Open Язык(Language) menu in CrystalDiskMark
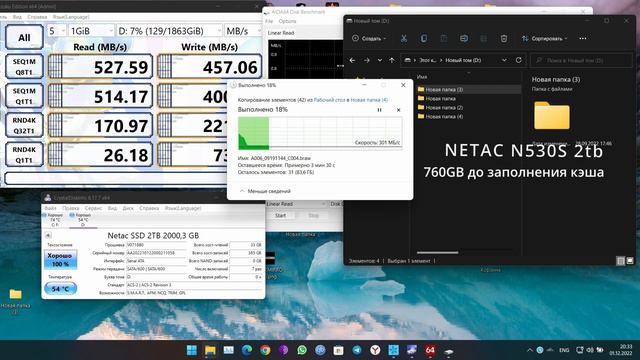640x360 pixels. coord(71,17)
